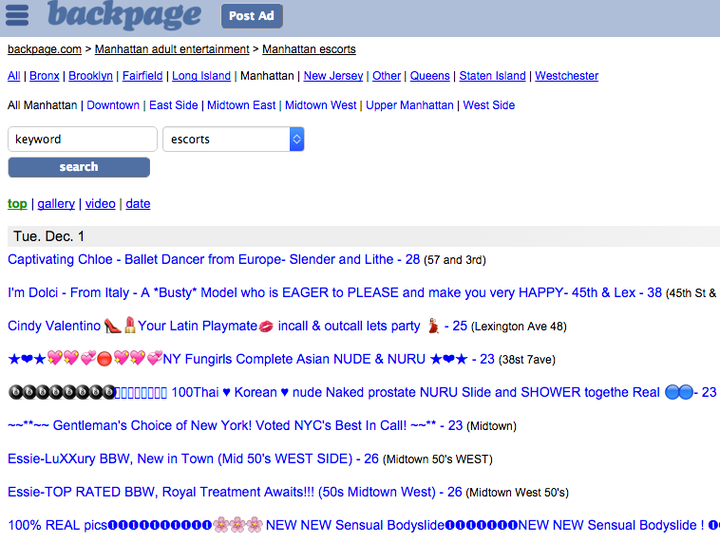Screen dimensions: 720x543
Task: Select the Brooklyn region link
Action: (x=90, y=76)
